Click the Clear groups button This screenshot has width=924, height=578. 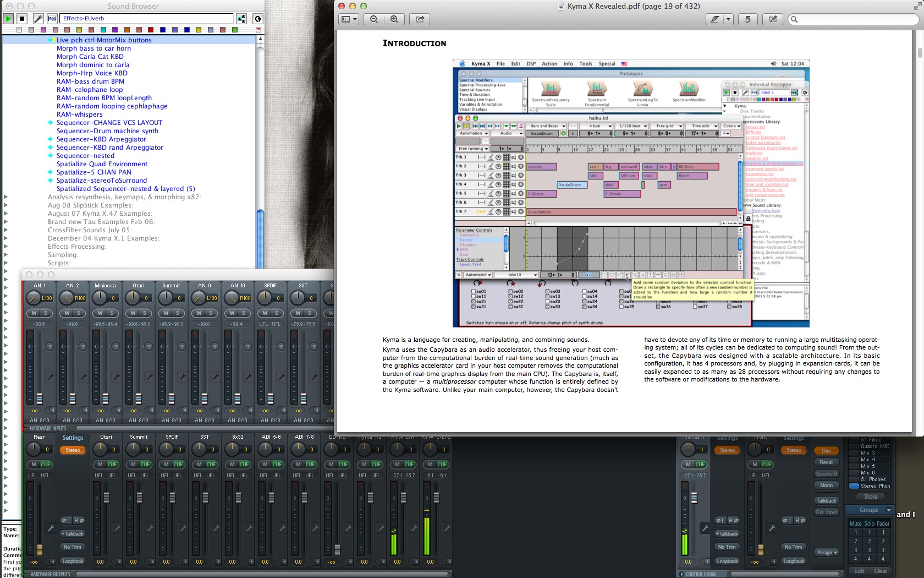coord(881,571)
